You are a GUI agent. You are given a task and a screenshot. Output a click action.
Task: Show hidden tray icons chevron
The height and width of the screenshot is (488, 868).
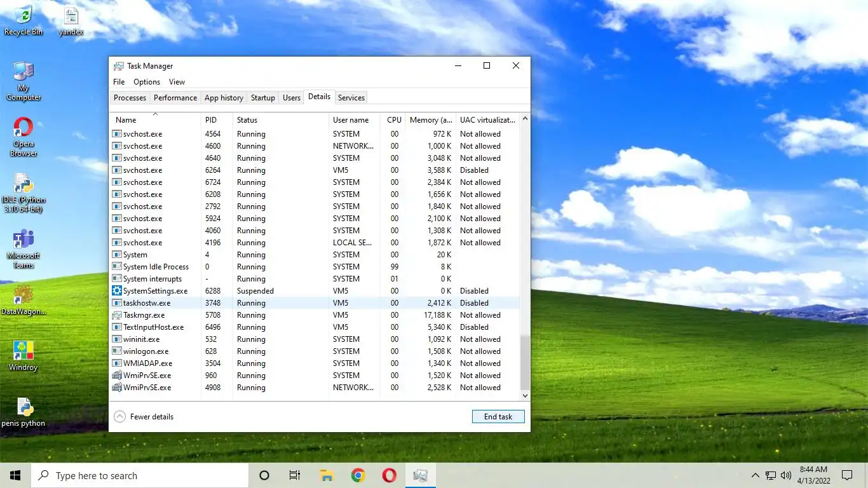pyautogui.click(x=755, y=475)
